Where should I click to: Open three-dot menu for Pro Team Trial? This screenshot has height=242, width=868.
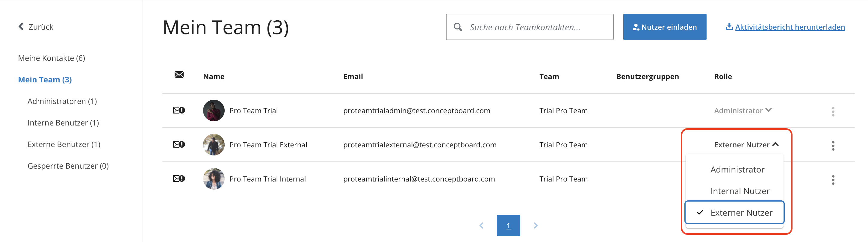(x=833, y=111)
